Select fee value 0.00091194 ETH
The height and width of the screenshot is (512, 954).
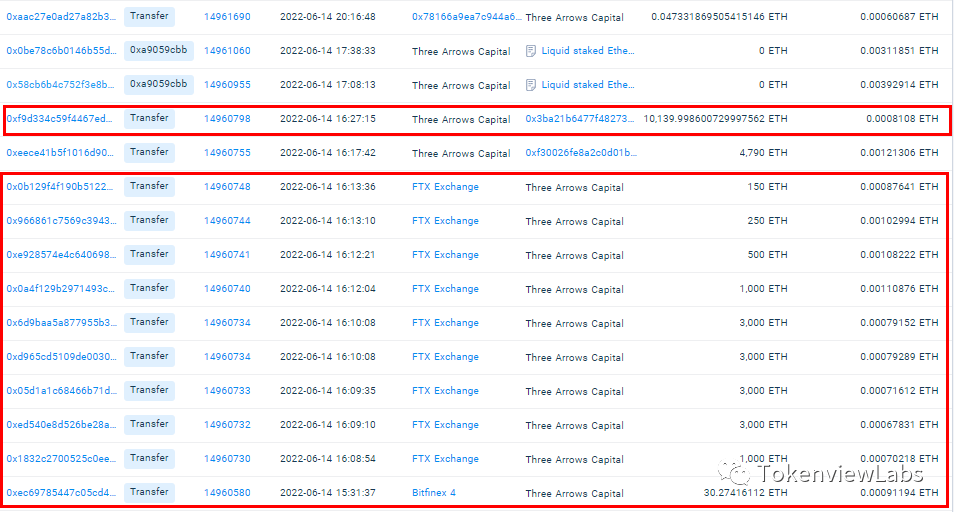point(899,493)
